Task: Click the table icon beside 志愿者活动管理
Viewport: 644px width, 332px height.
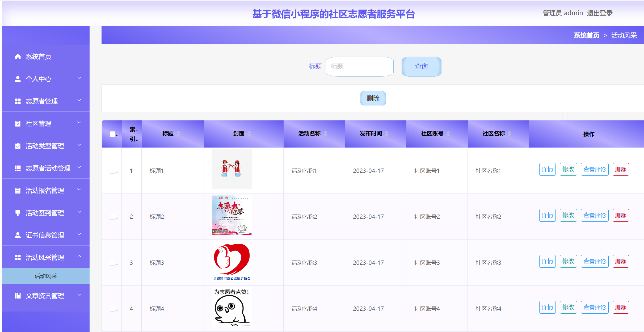Action: [x=18, y=168]
